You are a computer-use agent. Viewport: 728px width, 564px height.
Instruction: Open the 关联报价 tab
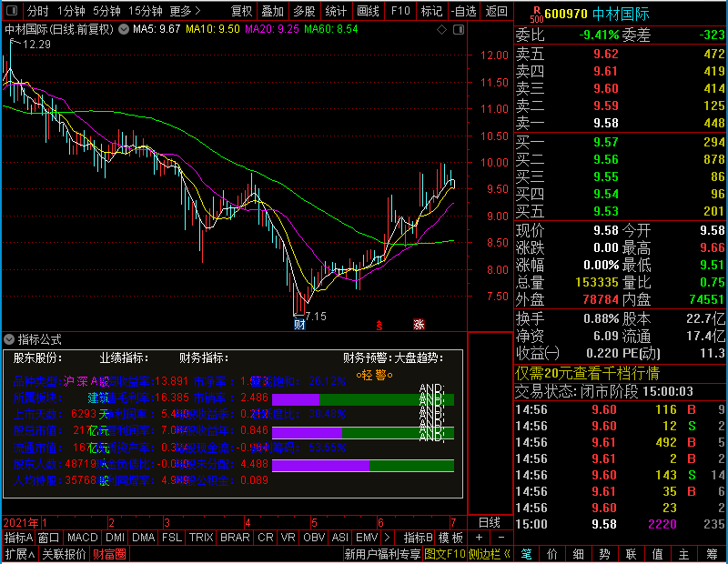click(64, 554)
